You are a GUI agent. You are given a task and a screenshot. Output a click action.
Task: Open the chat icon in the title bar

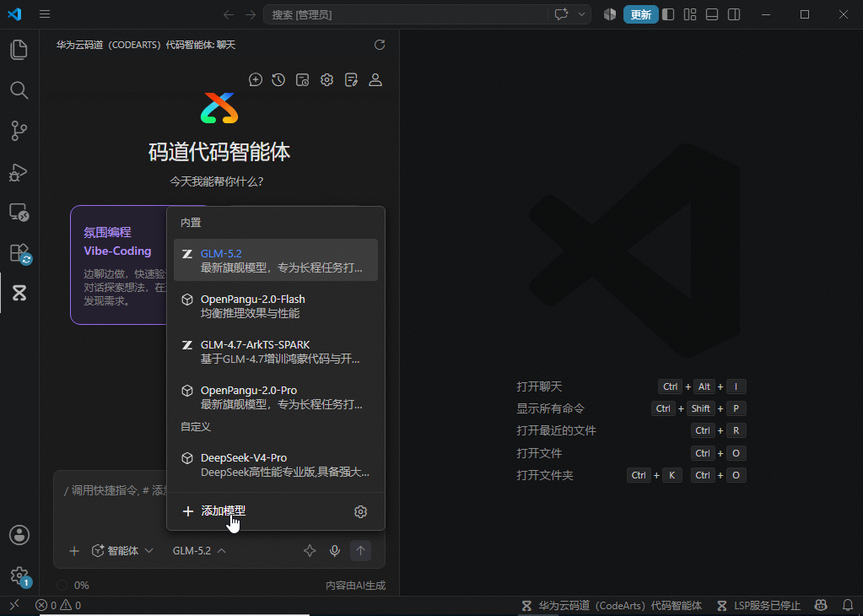[561, 14]
